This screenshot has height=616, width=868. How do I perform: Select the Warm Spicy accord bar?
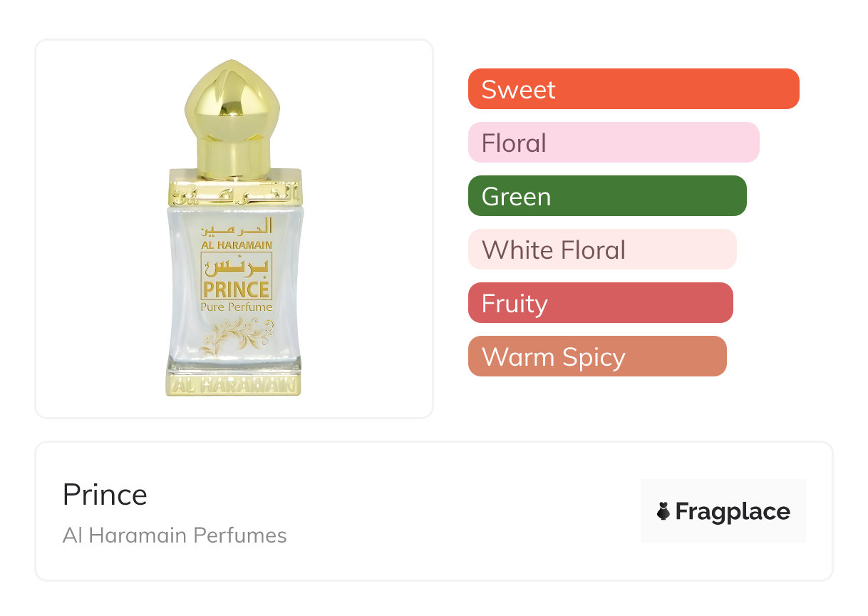(596, 356)
